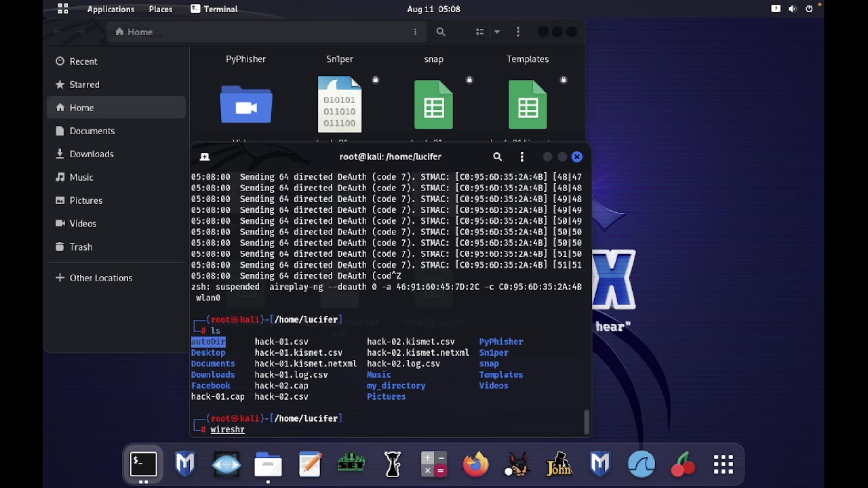Click the PyPhisher label in Files
Viewport: 868px width, 488px height.
246,59
